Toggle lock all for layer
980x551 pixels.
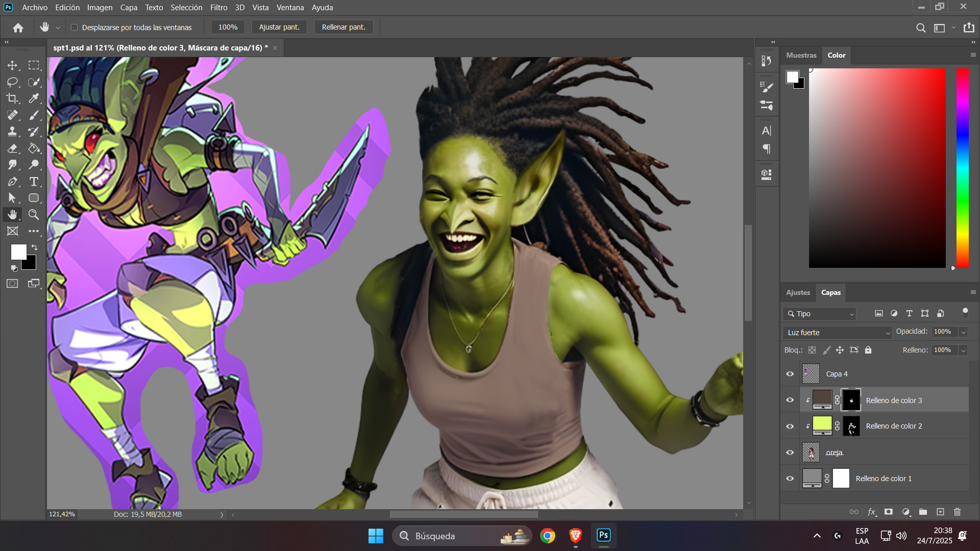[868, 350]
